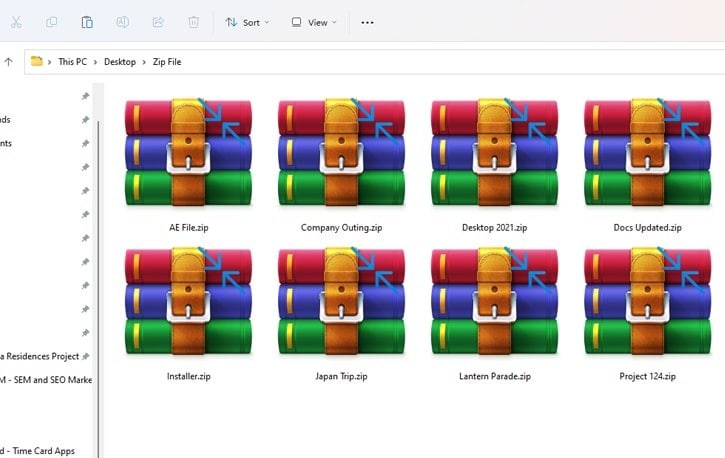Open Residences Project folder in sidebar
This screenshot has width=725, height=458.
click(x=39, y=356)
